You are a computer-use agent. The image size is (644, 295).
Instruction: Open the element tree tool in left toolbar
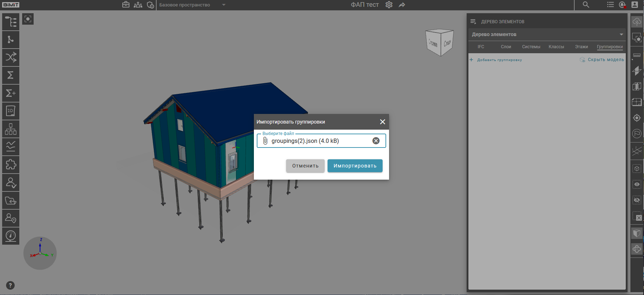[x=11, y=22]
